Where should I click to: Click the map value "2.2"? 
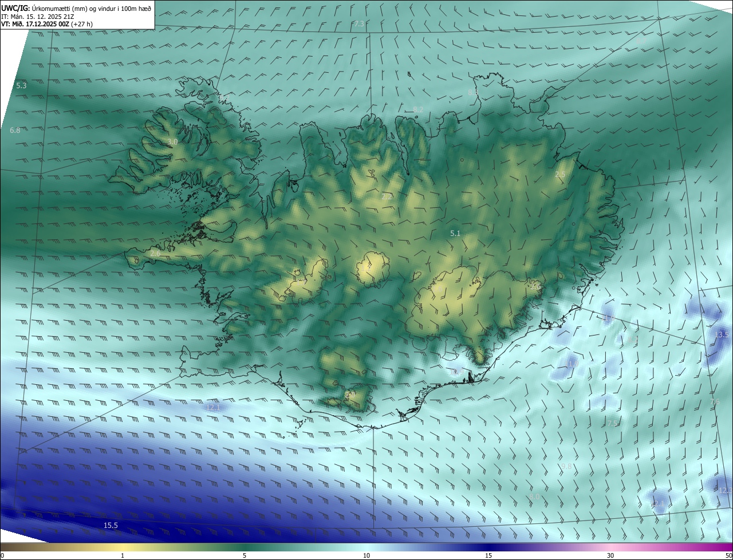(x=387, y=196)
